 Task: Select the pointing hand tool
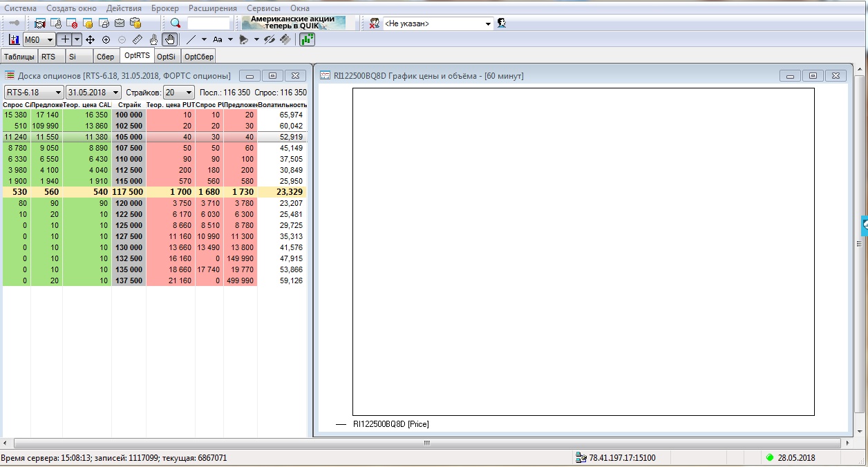click(154, 40)
